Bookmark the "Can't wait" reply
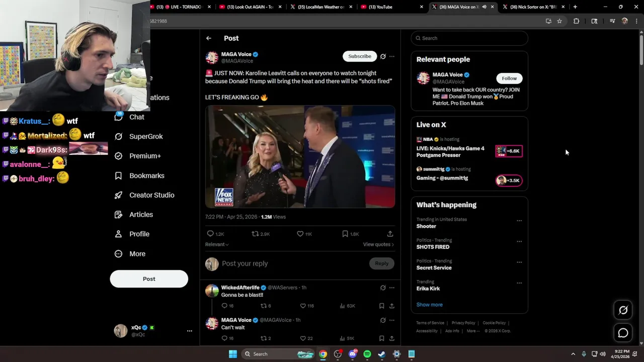This screenshot has width=644, height=362. pyautogui.click(x=381, y=338)
